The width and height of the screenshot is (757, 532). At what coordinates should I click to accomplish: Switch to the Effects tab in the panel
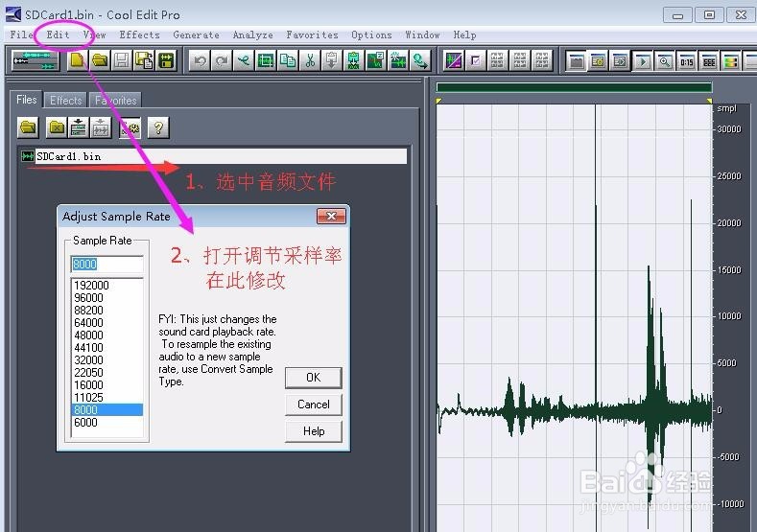click(x=65, y=101)
